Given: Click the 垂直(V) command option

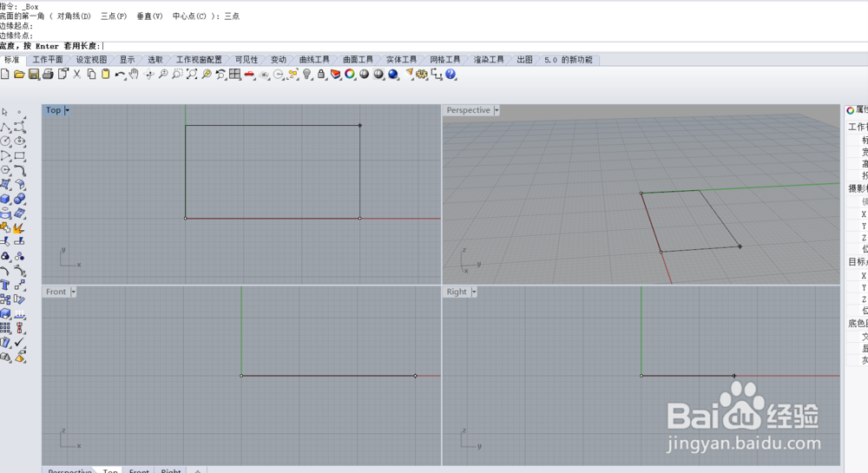Looking at the screenshot, I should point(150,16).
